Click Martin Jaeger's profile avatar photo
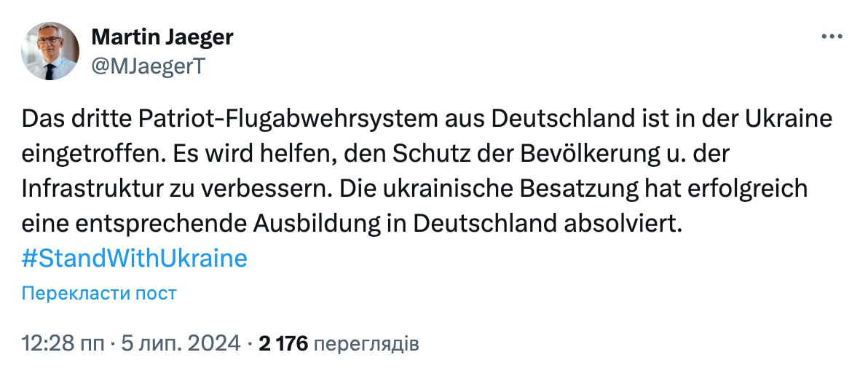 point(50,51)
